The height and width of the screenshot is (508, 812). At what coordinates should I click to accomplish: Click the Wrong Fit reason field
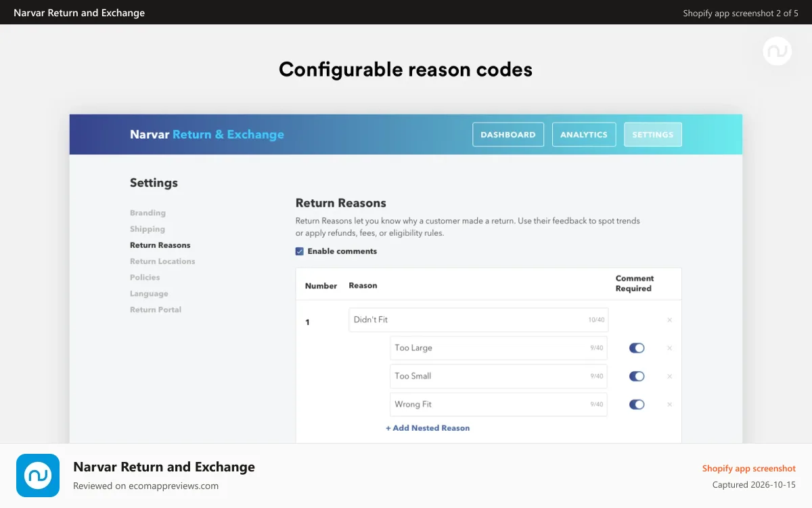pos(499,404)
